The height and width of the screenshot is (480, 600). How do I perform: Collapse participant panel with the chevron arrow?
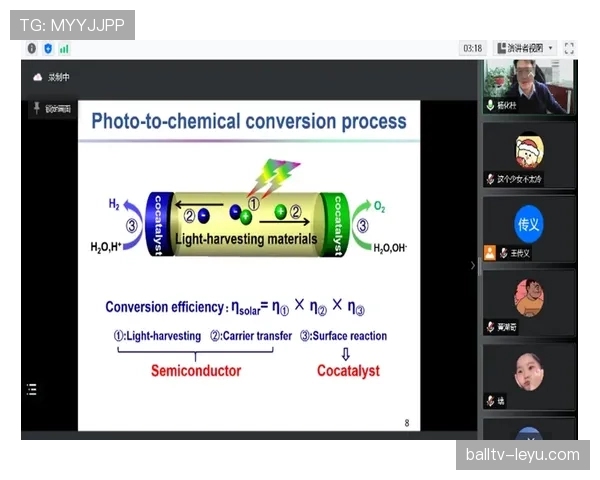(x=473, y=265)
